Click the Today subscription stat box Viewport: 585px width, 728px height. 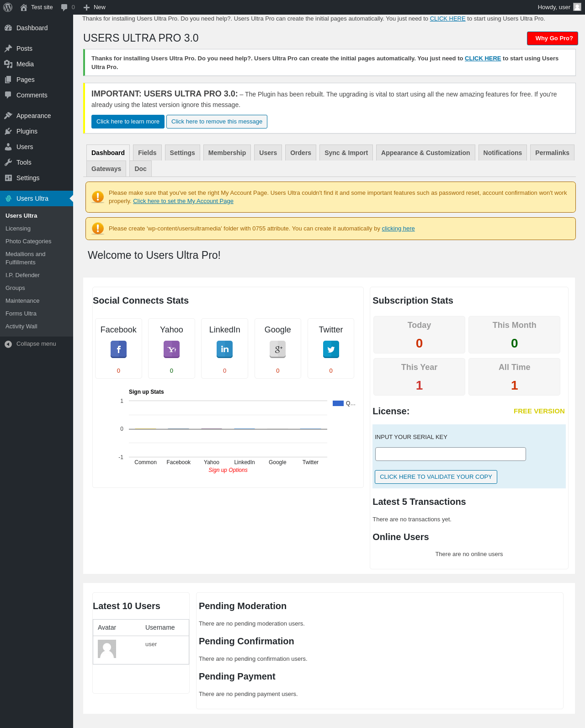click(419, 335)
